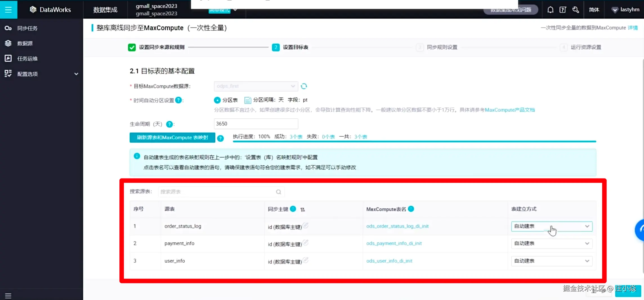Open the partition interval edit icon
The width and height of the screenshot is (644, 300).
248,100
